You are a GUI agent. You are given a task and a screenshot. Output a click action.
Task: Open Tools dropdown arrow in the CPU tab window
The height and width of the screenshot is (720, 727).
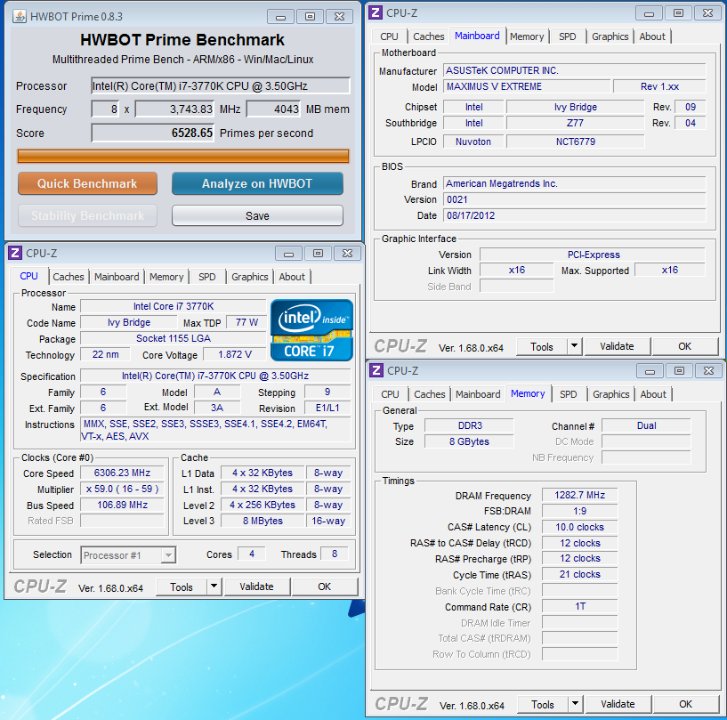[x=214, y=586]
